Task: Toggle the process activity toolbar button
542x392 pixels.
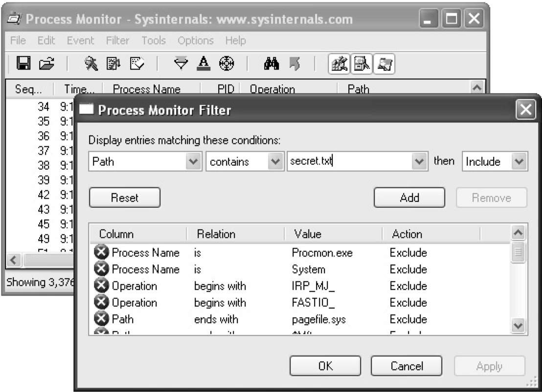Action: (384, 64)
